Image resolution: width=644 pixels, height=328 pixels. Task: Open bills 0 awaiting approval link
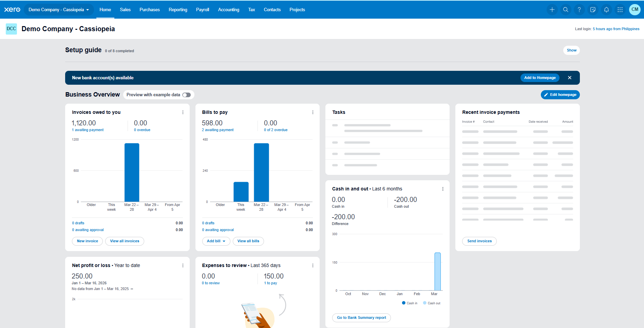(x=218, y=230)
